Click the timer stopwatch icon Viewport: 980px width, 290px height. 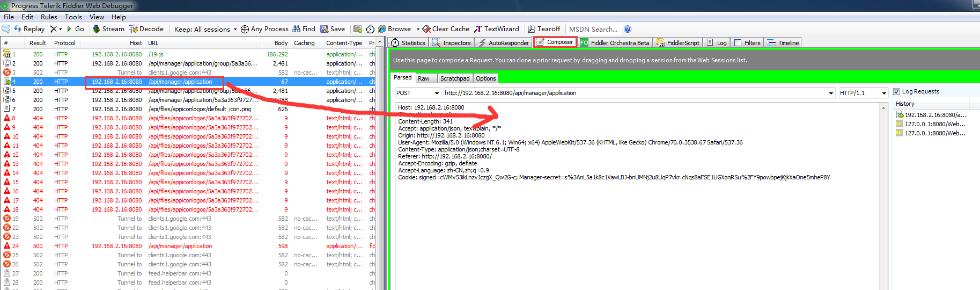tap(370, 29)
